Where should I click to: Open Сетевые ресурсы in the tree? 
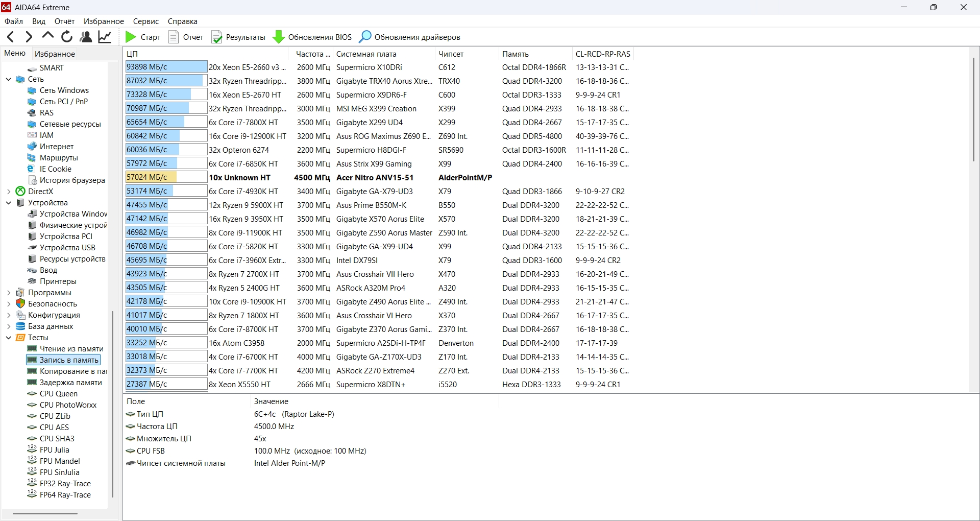64,124
